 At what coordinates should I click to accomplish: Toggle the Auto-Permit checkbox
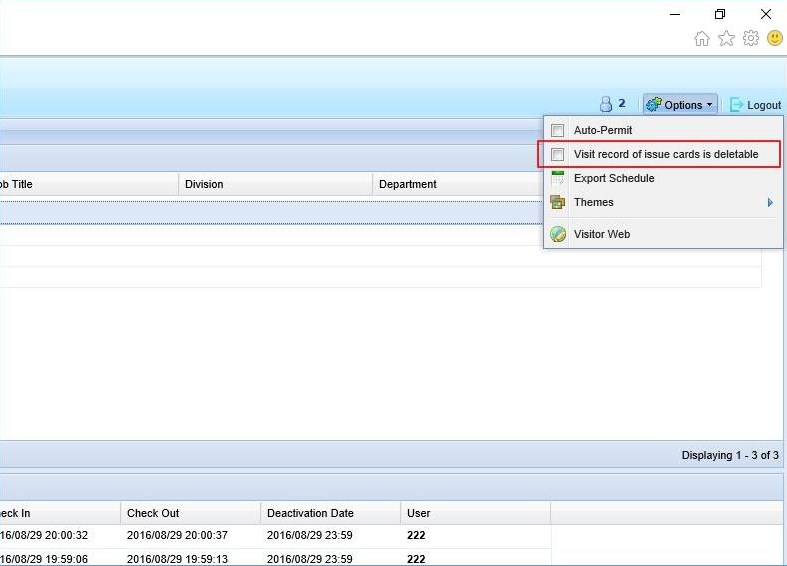pyautogui.click(x=557, y=130)
